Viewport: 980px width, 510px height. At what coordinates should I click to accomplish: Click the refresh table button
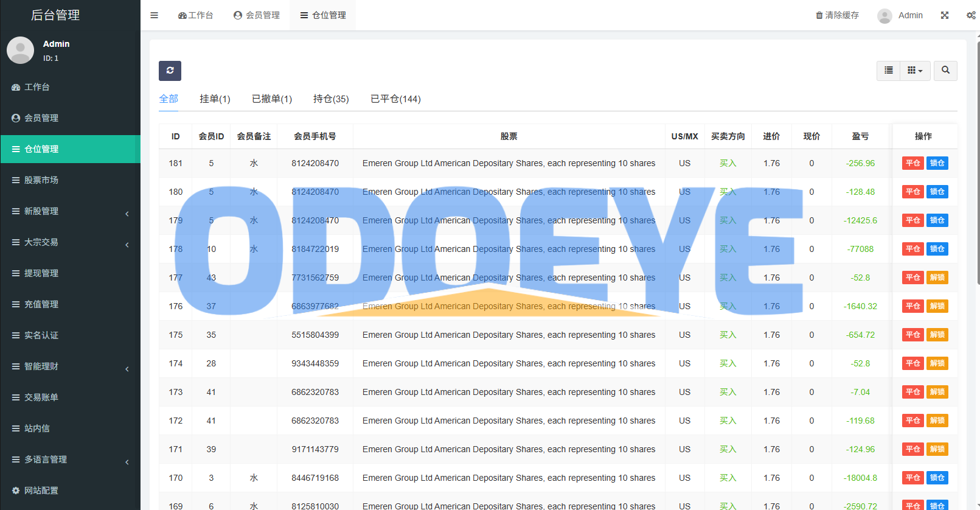coord(170,71)
